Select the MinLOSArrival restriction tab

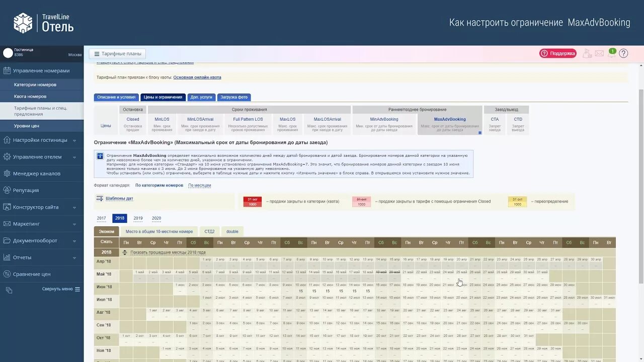click(x=200, y=124)
